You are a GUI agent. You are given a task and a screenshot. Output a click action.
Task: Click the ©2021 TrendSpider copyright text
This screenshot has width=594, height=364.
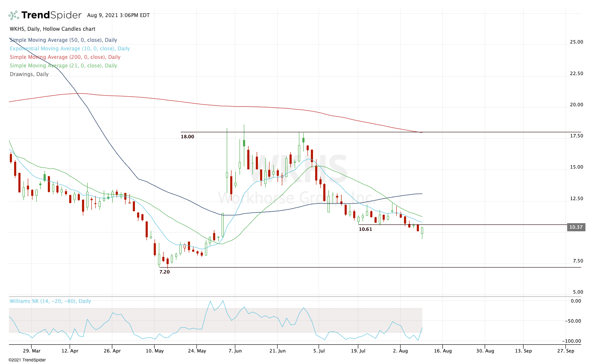click(x=27, y=360)
